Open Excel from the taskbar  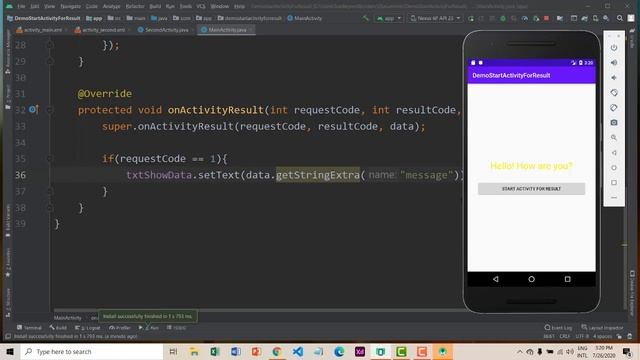pos(215,351)
